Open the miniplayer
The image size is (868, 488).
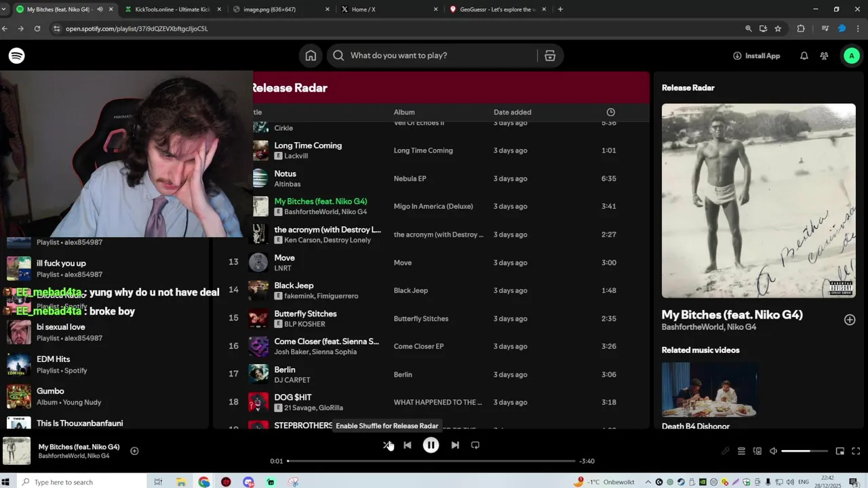point(840,451)
